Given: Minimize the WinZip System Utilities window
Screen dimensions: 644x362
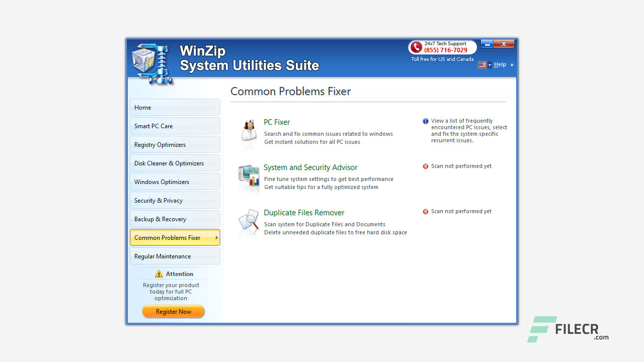Looking at the screenshot, I should click(487, 44).
